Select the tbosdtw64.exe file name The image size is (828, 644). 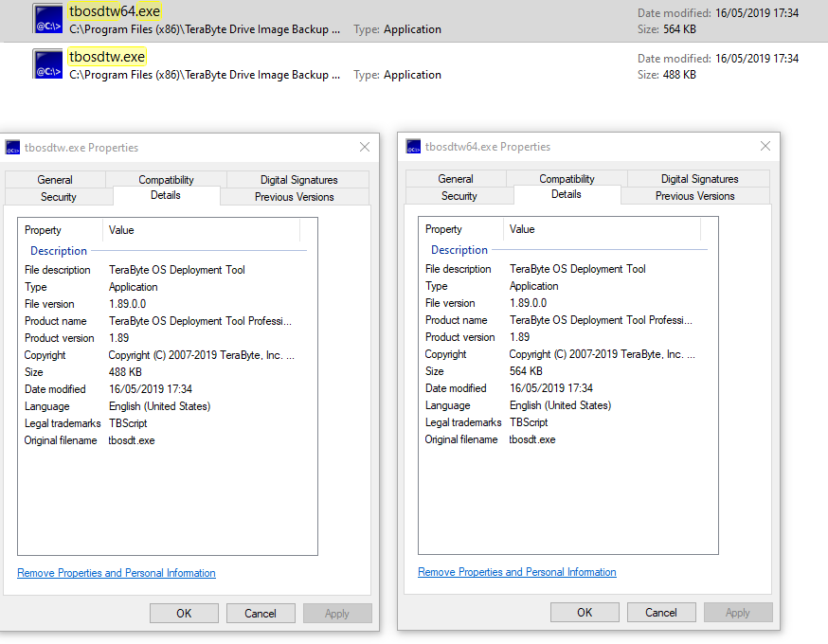[x=115, y=11]
